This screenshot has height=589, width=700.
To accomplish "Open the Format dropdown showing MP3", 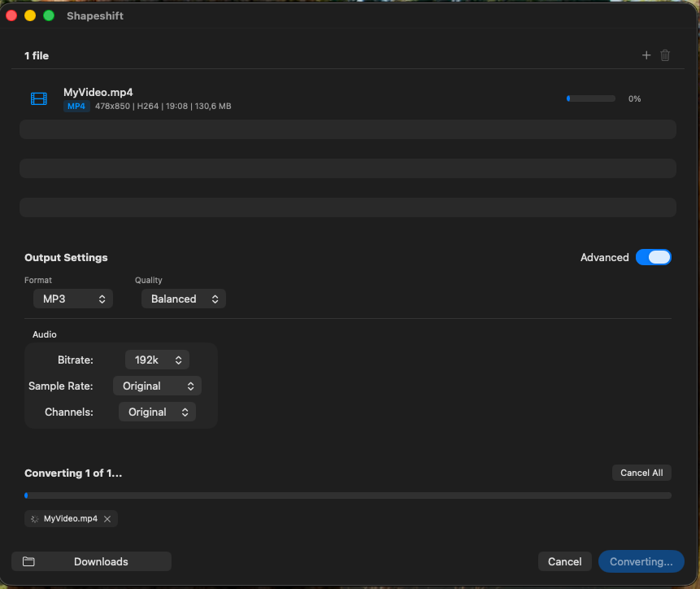I will coord(73,299).
